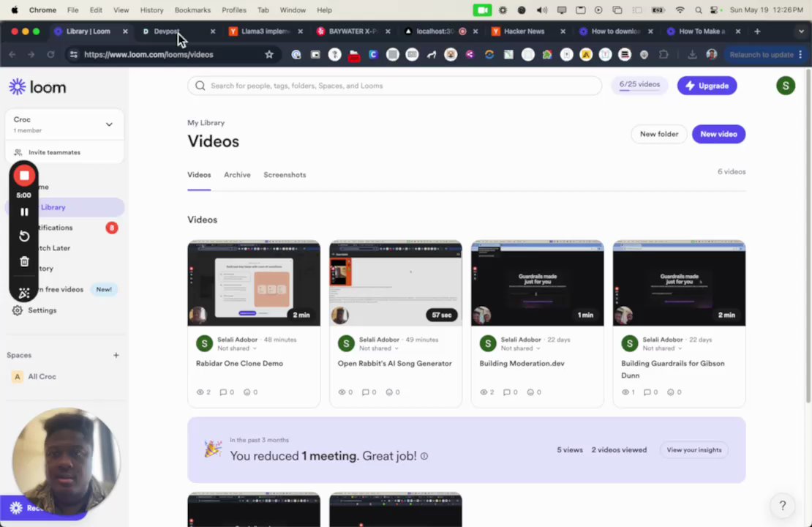Screen dimensions: 812x527
Task: Open the Chrome extensions puzzle icon
Action: [x=663, y=54]
